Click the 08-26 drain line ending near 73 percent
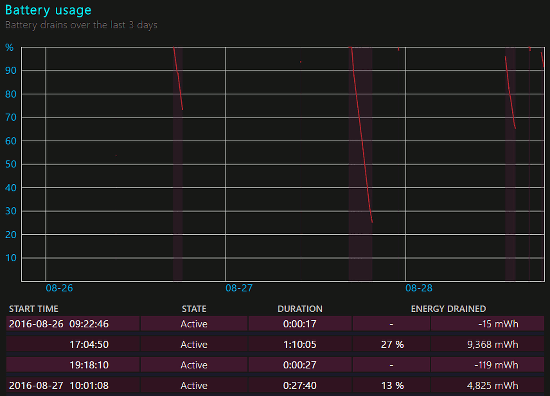Viewport: 550px width, 396px height. (x=178, y=79)
